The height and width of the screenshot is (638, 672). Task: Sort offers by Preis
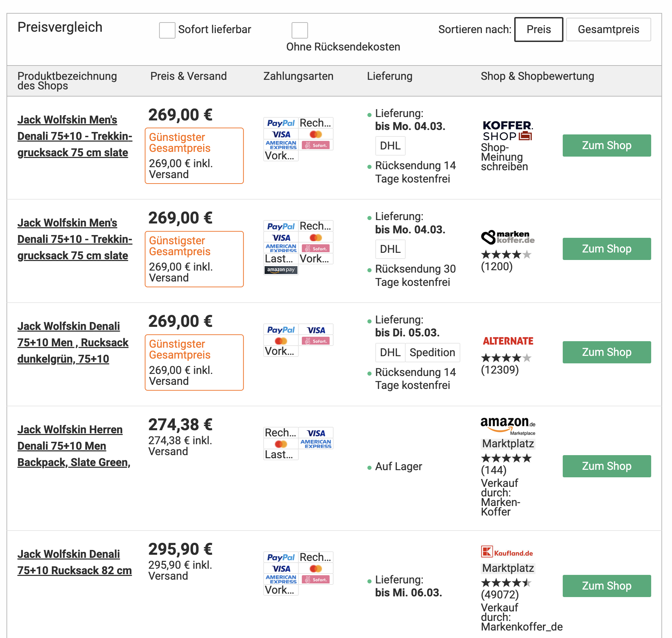point(538,29)
